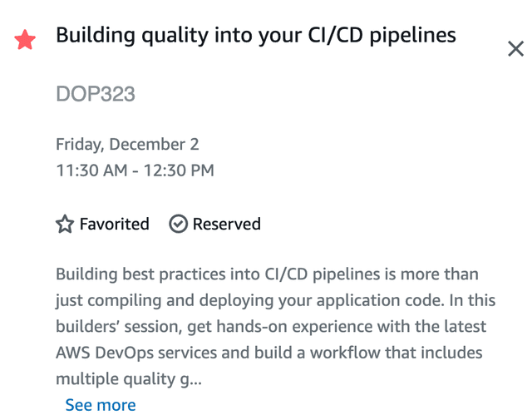The height and width of the screenshot is (420, 532).
Task: Click the 11:30 AM - 12:30 PM time
Action: pyautogui.click(x=135, y=170)
